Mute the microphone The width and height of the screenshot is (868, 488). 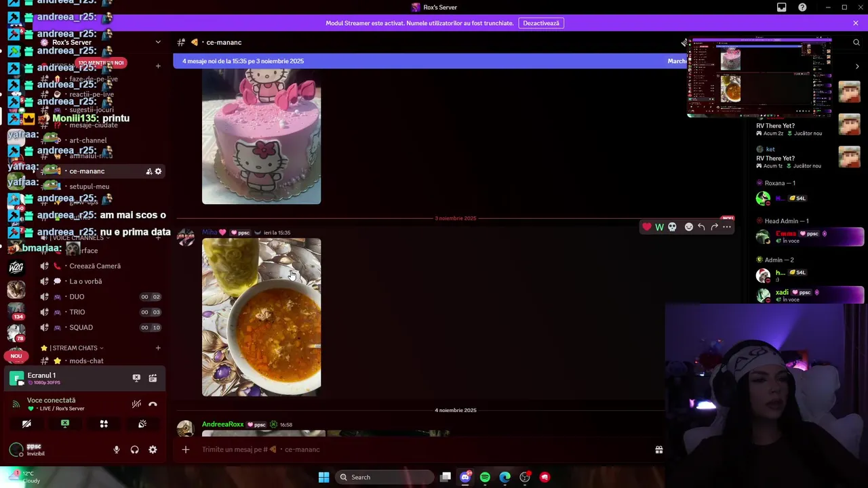(x=117, y=449)
